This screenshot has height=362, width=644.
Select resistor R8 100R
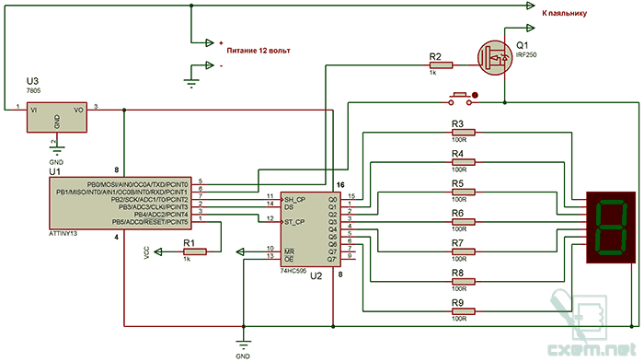(x=464, y=281)
